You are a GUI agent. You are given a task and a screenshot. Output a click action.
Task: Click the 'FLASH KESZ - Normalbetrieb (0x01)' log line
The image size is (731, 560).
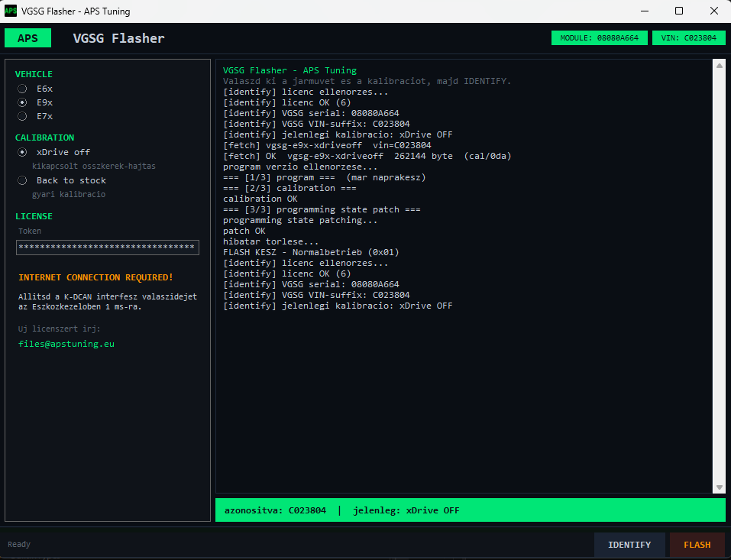(311, 252)
